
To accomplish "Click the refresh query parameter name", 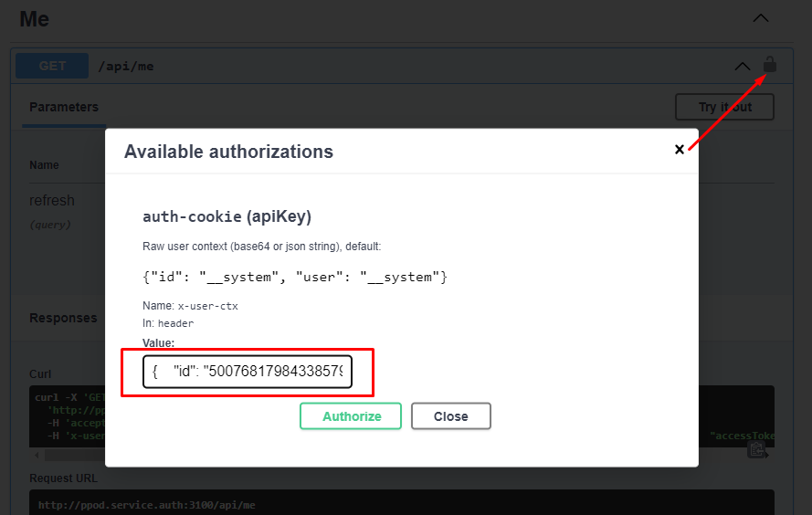I will point(52,201).
